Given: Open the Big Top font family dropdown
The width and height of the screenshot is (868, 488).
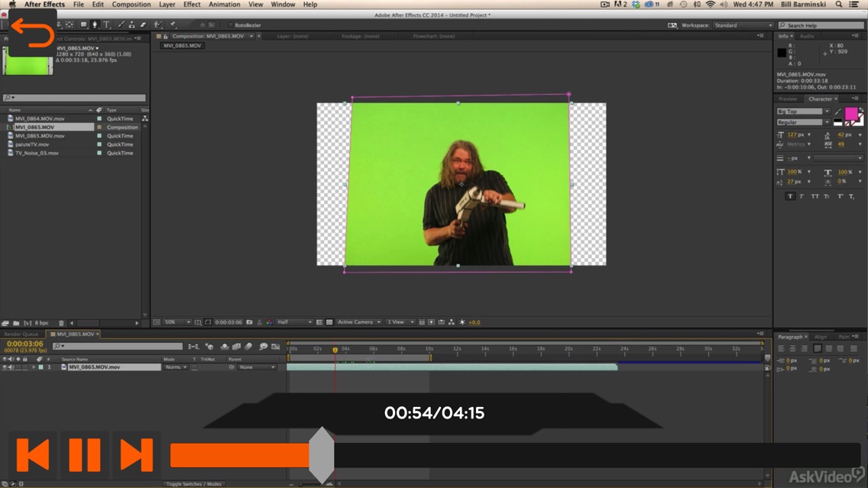Looking at the screenshot, I should (x=803, y=111).
